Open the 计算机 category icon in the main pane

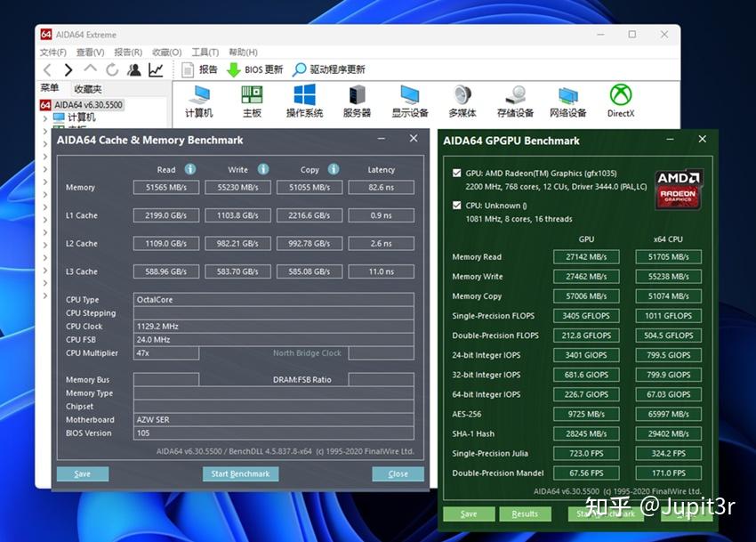pyautogui.click(x=199, y=101)
